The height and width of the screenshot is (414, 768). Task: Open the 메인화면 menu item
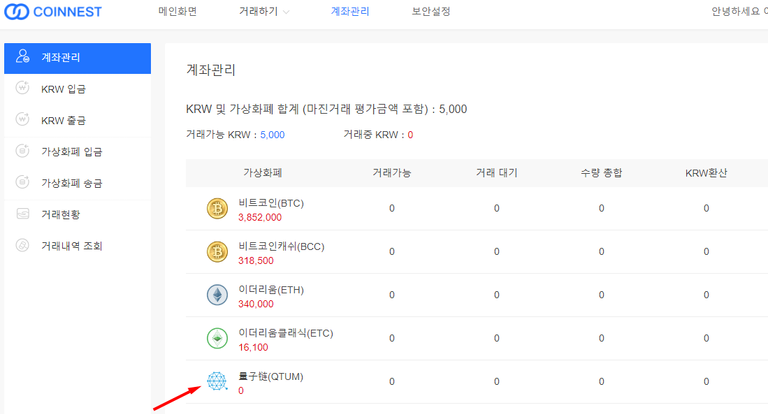(178, 11)
